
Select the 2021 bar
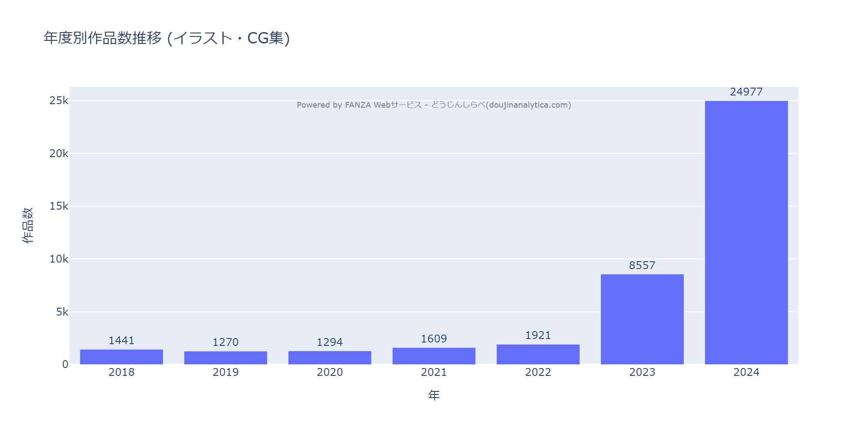[434, 356]
